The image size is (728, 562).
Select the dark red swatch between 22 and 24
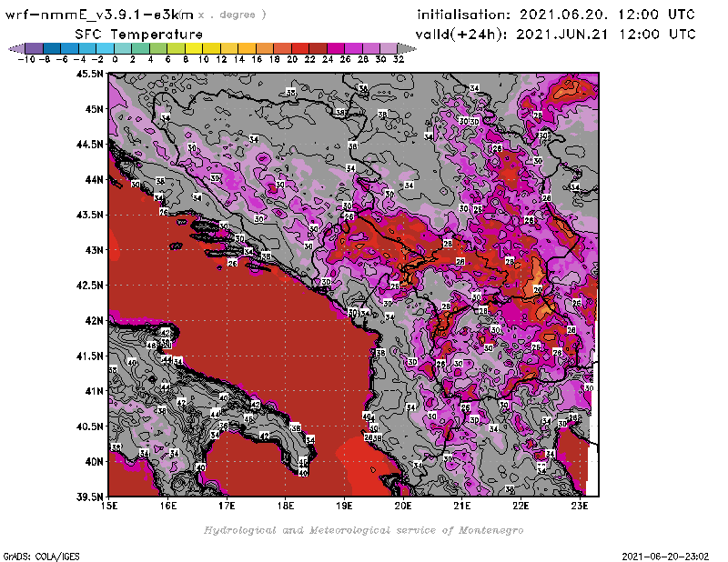point(318,49)
